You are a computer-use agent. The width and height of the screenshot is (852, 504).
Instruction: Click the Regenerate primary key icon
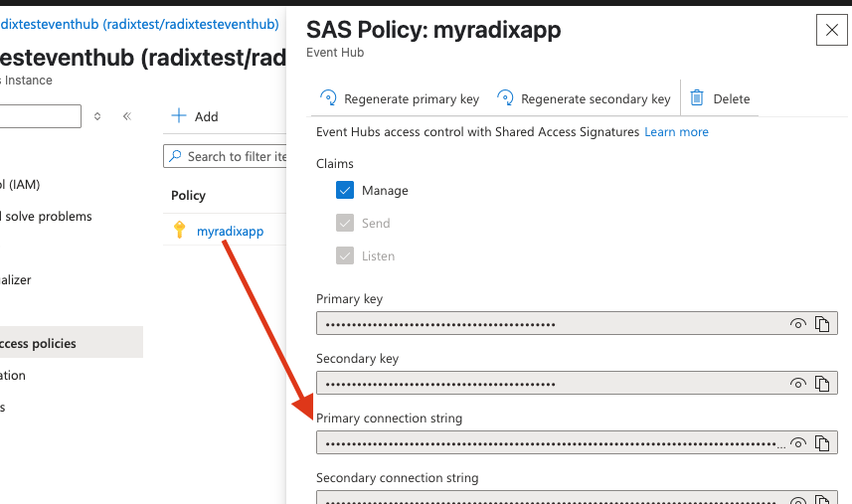pyautogui.click(x=328, y=98)
